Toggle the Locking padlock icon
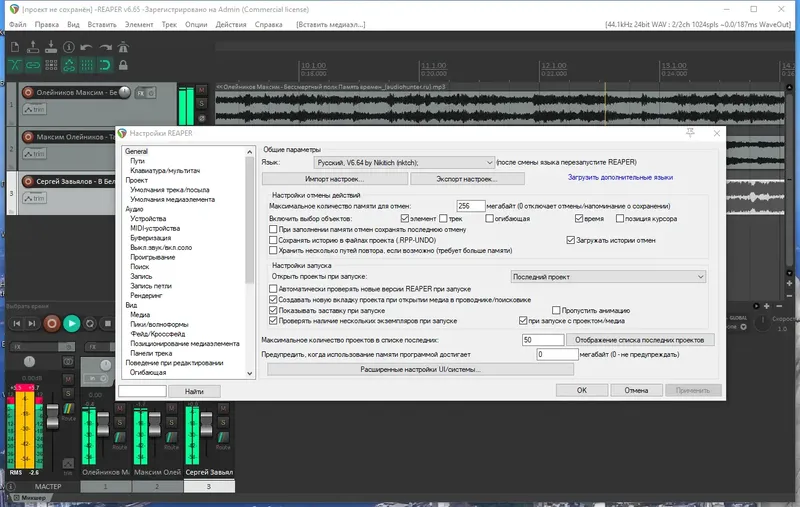The width and height of the screenshot is (800, 507). (123, 65)
